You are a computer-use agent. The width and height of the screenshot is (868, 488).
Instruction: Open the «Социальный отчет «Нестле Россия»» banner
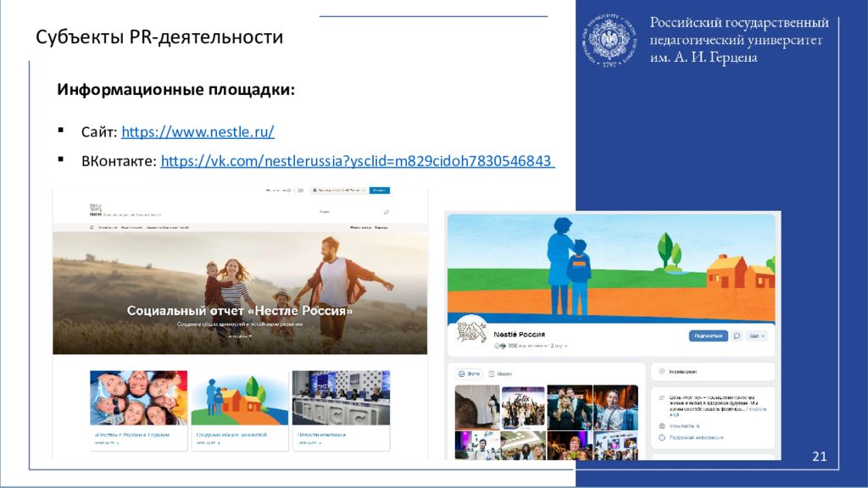pyautogui.click(x=240, y=293)
